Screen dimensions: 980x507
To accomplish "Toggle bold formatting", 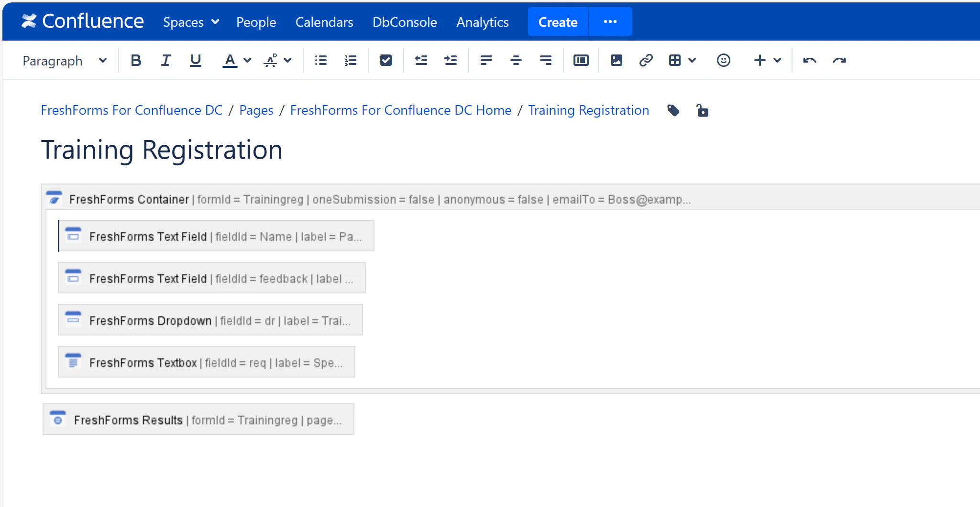I will click(136, 60).
